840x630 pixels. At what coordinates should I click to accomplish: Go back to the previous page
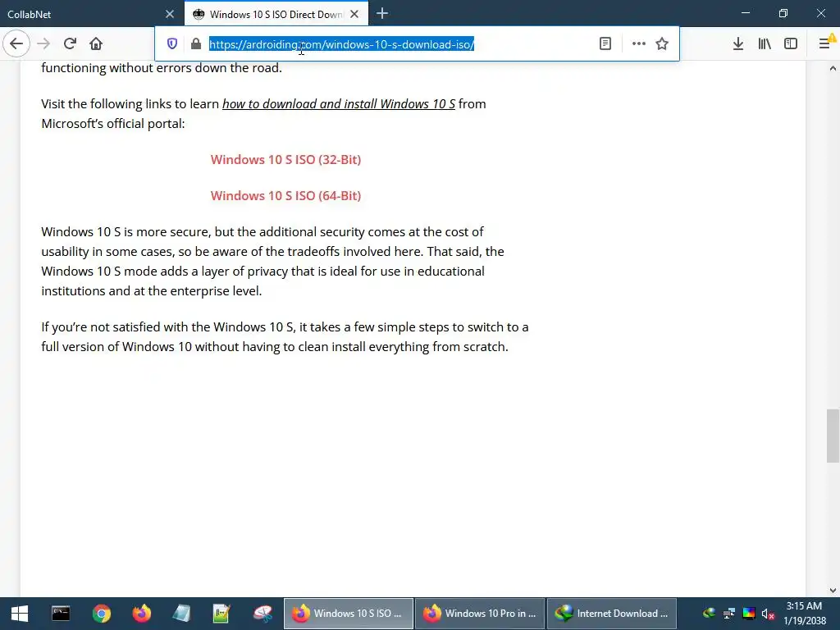tap(16, 43)
